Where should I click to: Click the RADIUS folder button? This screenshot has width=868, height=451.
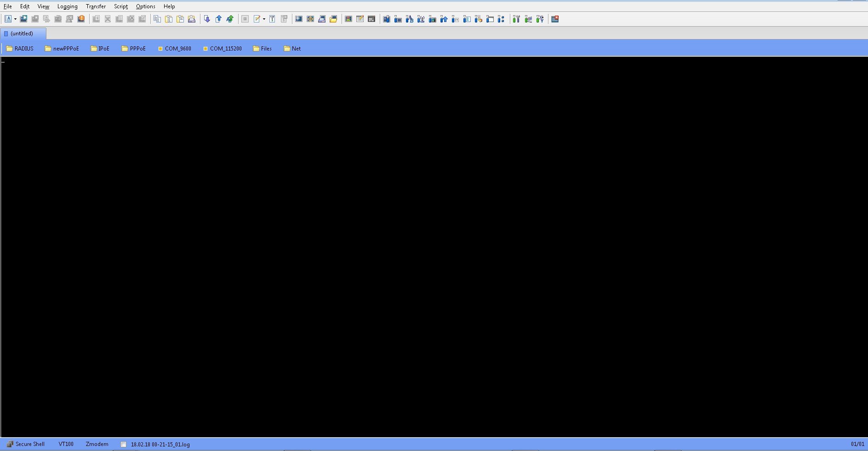[20, 49]
